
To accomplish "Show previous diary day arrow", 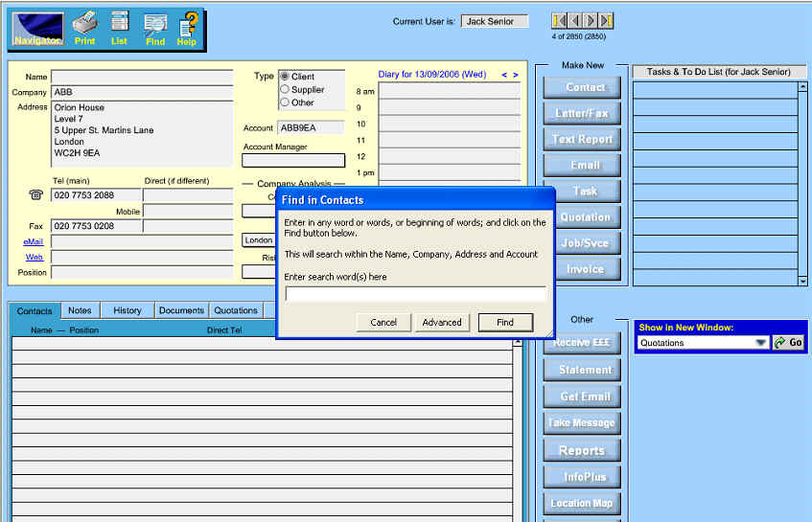I will tap(504, 75).
